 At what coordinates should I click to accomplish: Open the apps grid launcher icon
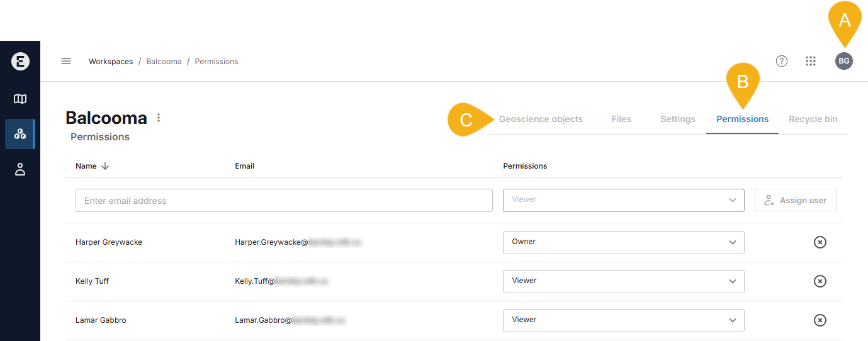click(811, 61)
